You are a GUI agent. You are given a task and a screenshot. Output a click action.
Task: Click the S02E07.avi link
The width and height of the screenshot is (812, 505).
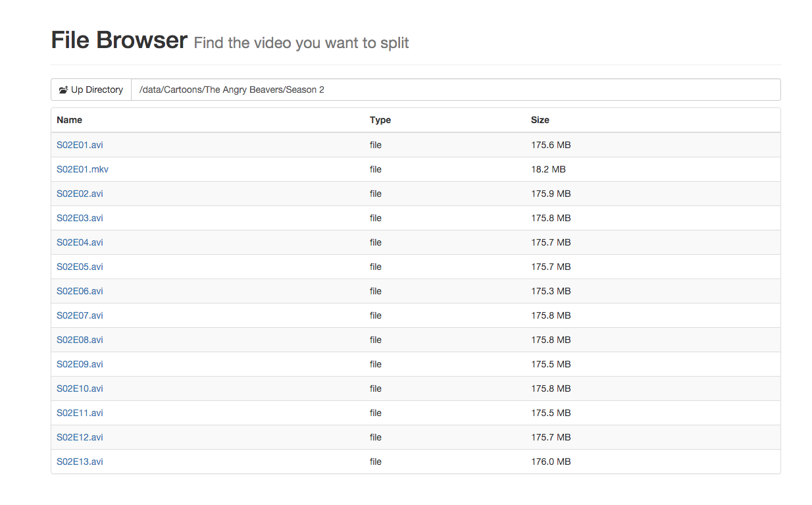click(x=80, y=315)
